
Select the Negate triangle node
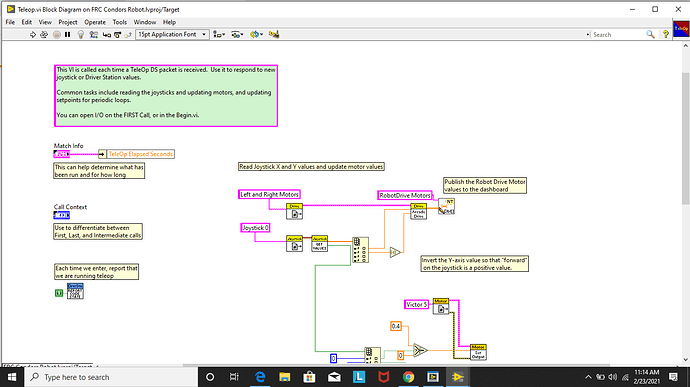(x=395, y=252)
